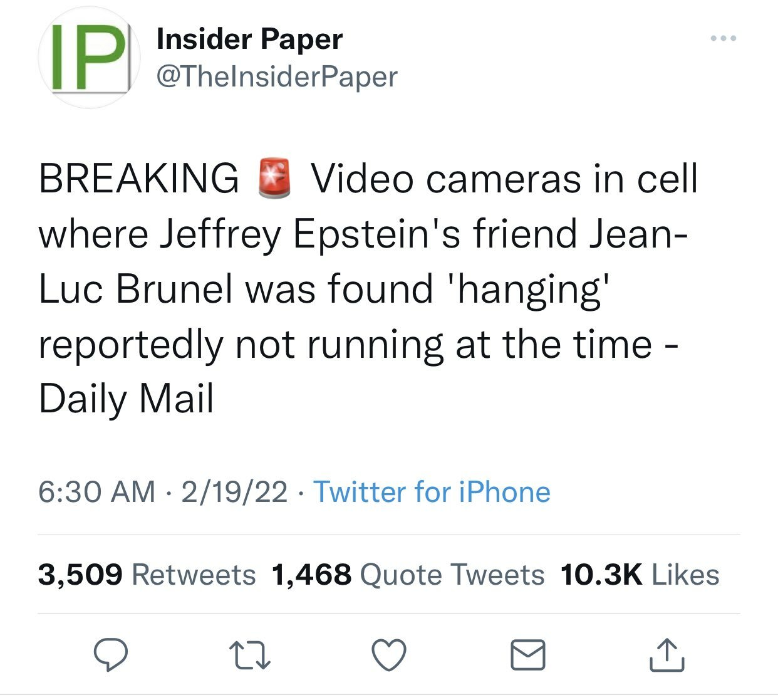View the 10.3K Likes list
The height and width of the screenshot is (700, 778).
tap(640, 575)
